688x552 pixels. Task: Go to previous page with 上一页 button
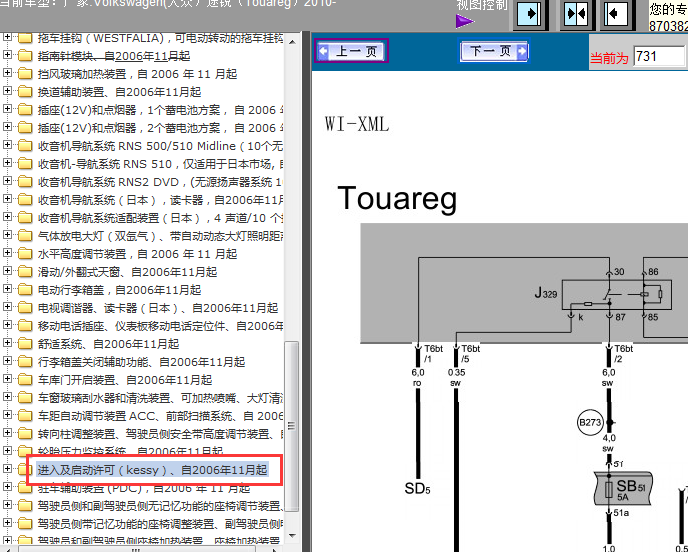351,51
